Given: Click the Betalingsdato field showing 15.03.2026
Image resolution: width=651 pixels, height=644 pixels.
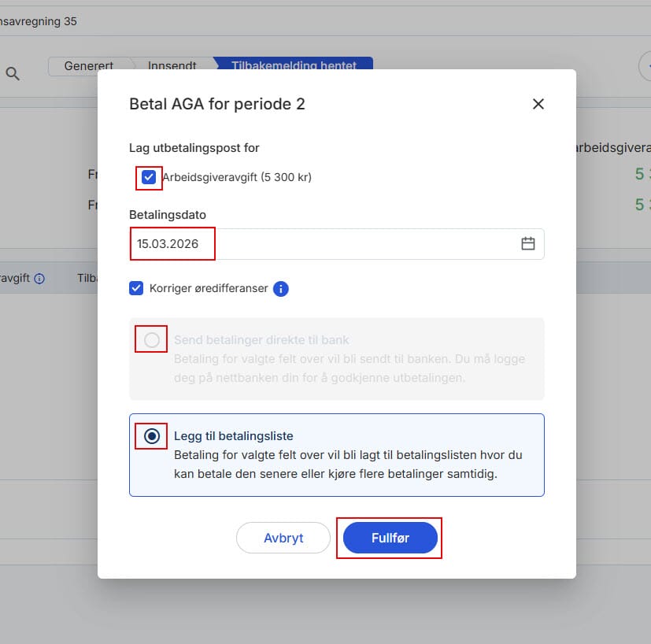Looking at the screenshot, I should coord(315,244).
